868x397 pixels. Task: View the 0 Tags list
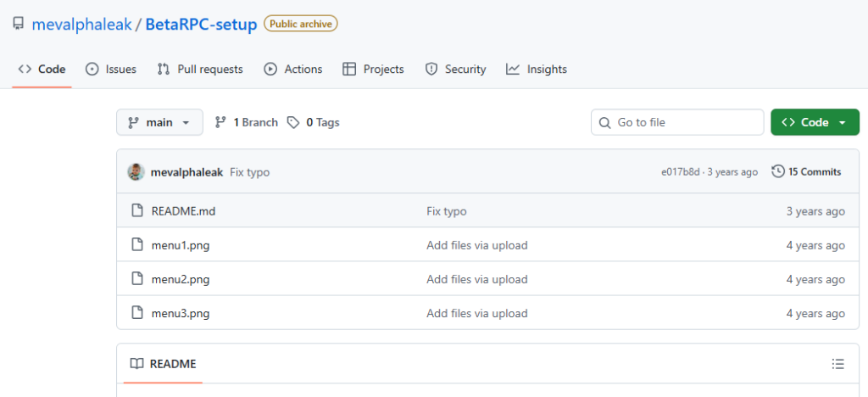(313, 122)
